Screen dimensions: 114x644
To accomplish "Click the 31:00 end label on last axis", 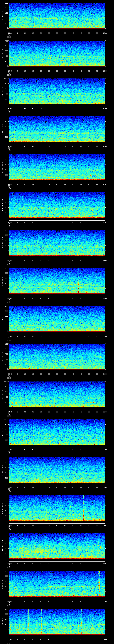I will 105,639.
